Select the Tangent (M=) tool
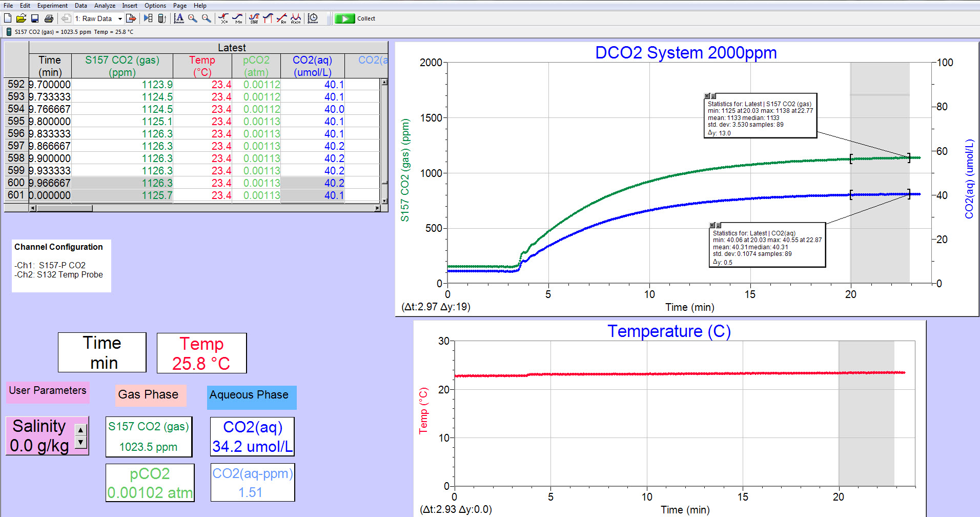Screen dimensions: 980x517 coord(237,18)
